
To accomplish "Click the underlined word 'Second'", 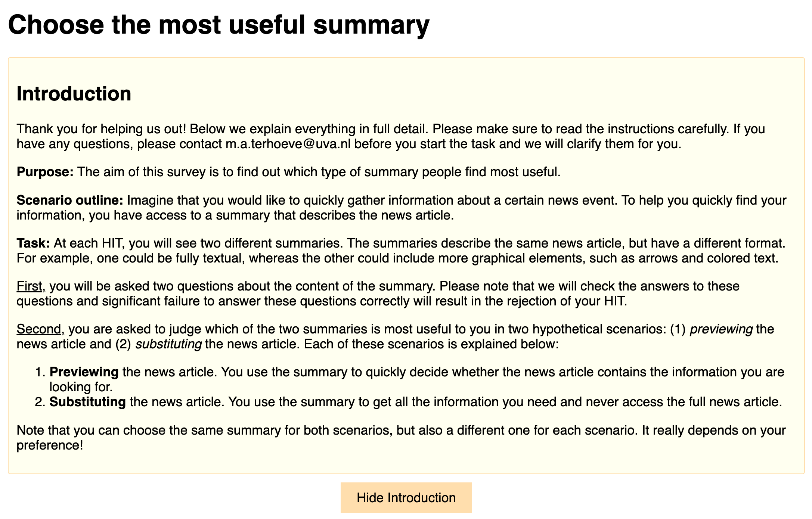I will click(39, 329).
